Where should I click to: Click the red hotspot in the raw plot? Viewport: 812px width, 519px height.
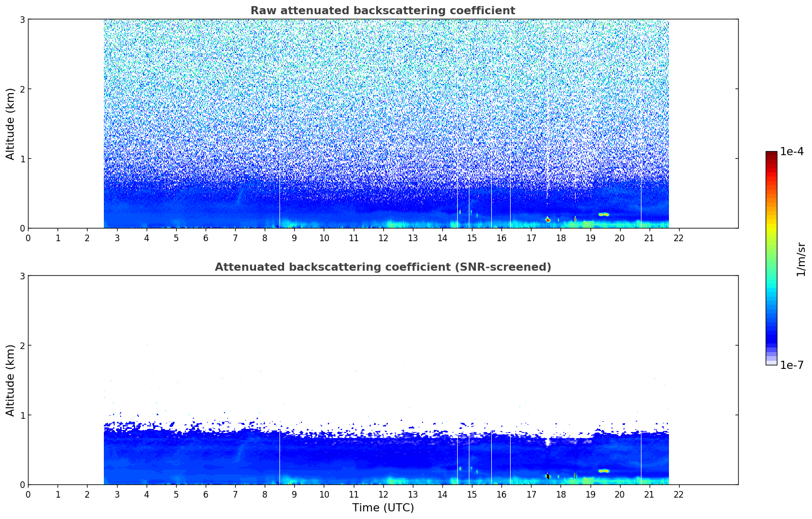tap(548, 220)
